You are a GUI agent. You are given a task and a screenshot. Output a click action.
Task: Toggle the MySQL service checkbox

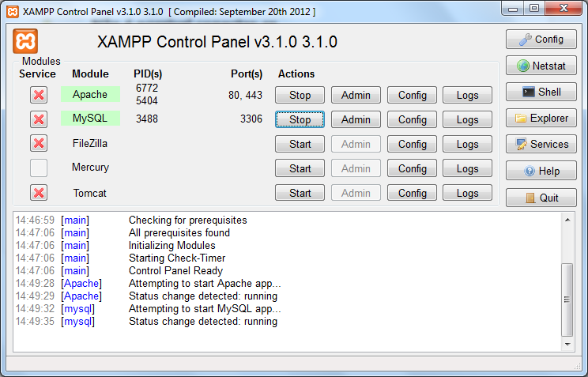pyautogui.click(x=39, y=119)
